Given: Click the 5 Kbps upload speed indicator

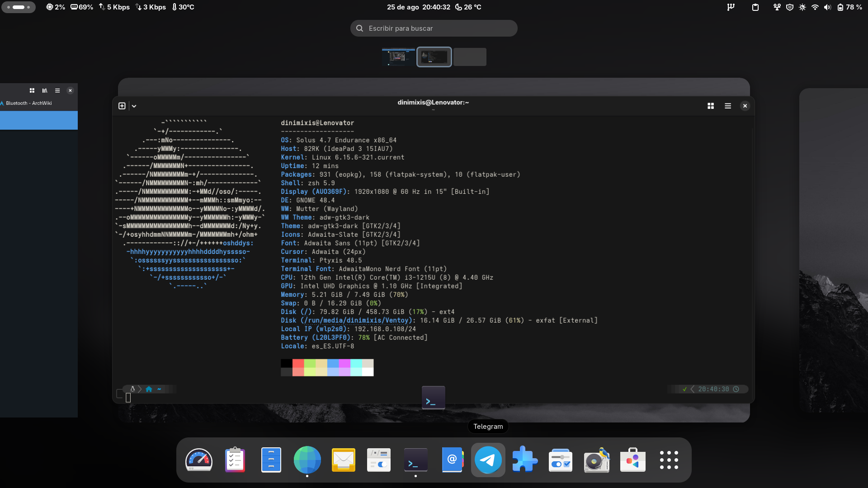Looking at the screenshot, I should click(x=114, y=7).
